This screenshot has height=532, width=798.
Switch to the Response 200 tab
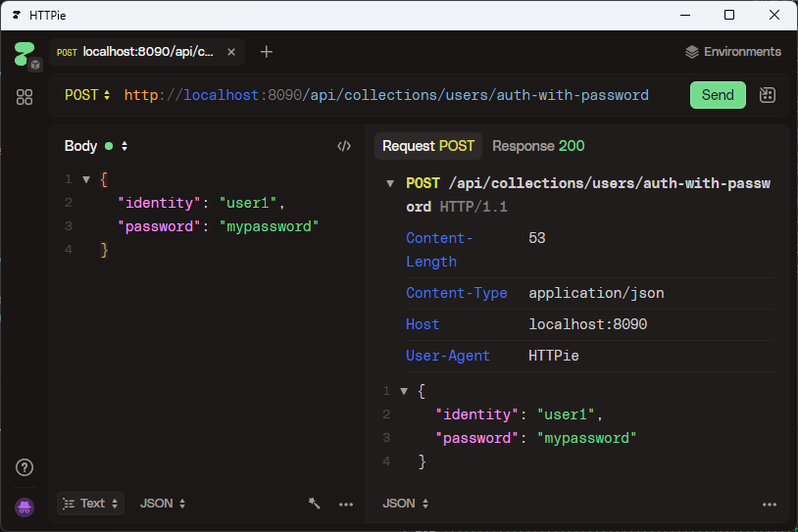538,146
